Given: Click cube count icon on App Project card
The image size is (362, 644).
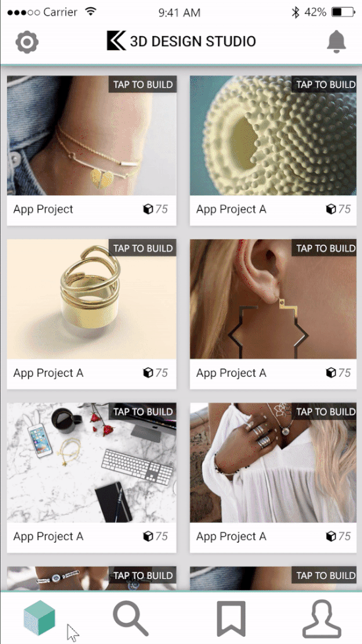Looking at the screenshot, I should pos(147,209).
